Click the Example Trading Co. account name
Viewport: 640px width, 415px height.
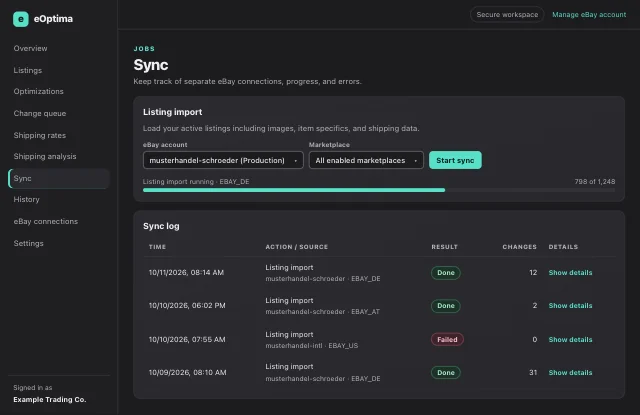click(50, 399)
